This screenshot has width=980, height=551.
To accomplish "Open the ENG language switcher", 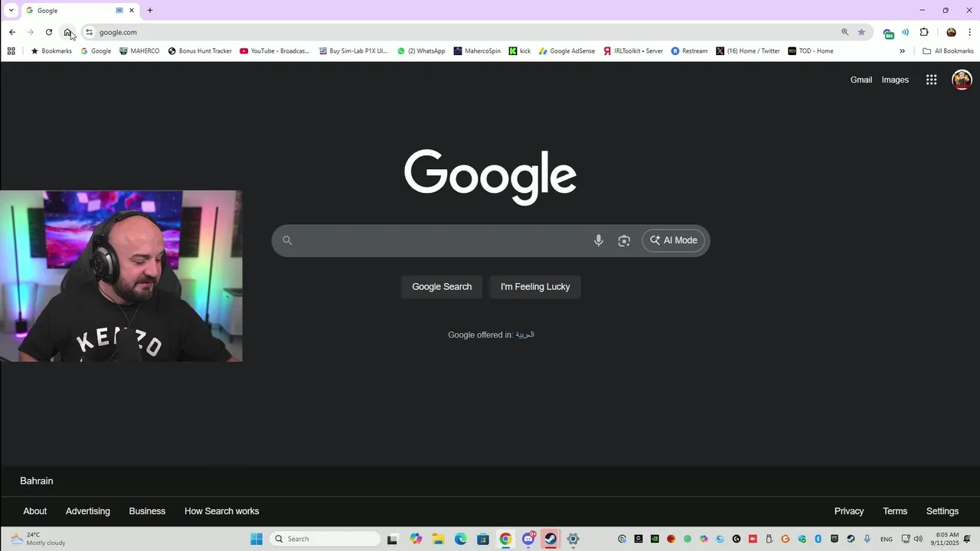I will [x=887, y=539].
